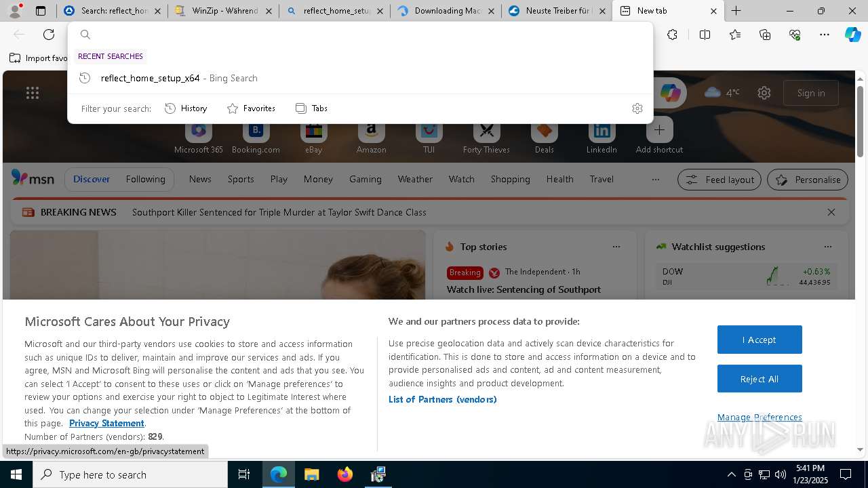Open the Deals shortcut tile
Image resolution: width=868 pixels, height=488 pixels.
pos(544,138)
